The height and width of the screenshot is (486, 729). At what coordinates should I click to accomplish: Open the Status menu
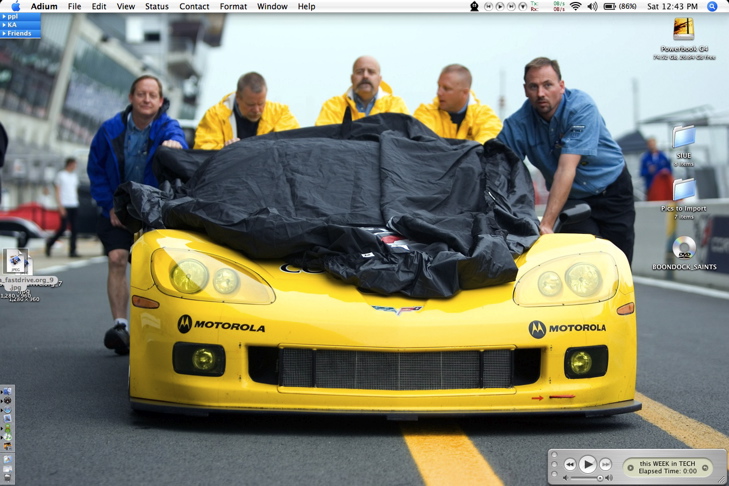(x=157, y=7)
